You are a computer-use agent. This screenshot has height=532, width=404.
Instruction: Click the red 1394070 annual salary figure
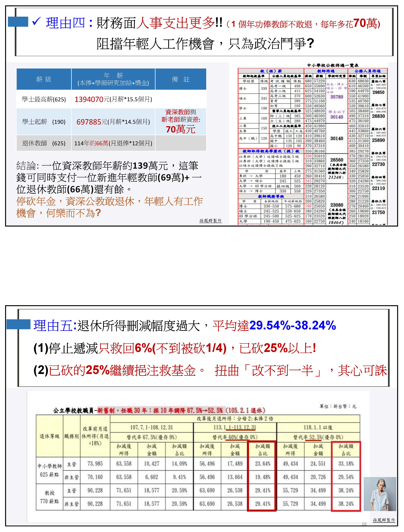(x=89, y=99)
